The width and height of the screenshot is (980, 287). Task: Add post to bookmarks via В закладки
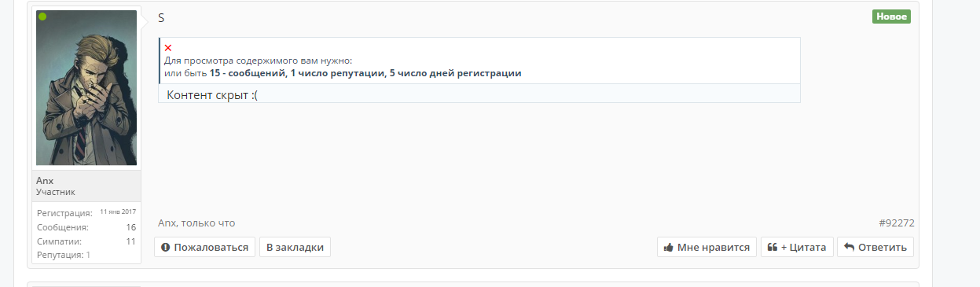coord(295,247)
